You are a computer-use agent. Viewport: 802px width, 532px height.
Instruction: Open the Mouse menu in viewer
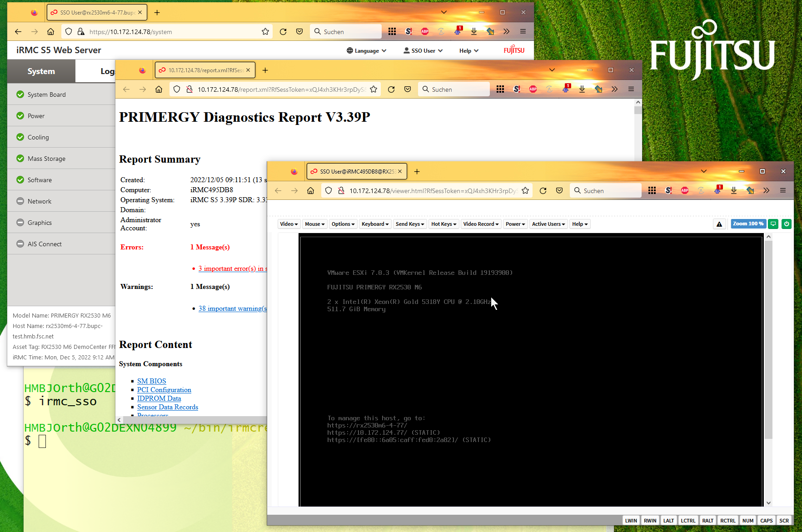(x=315, y=224)
